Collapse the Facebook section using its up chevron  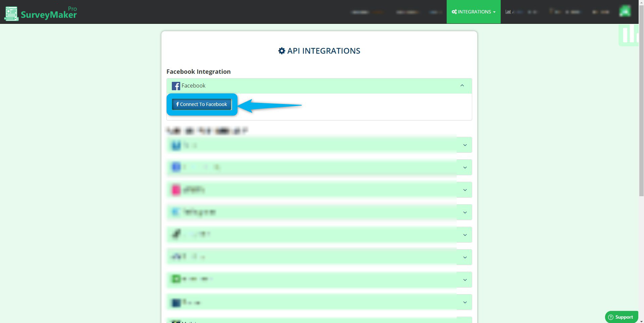click(462, 86)
